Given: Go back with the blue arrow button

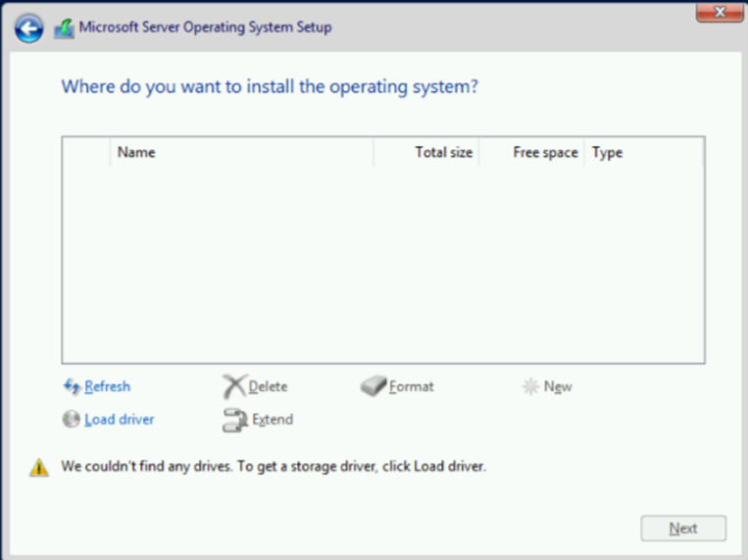Looking at the screenshot, I should coord(29,28).
